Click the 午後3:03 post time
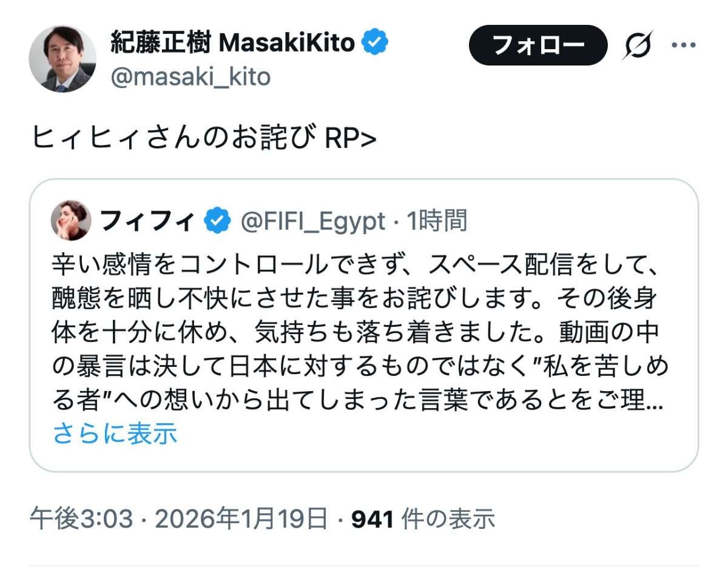728x570 pixels. (x=81, y=518)
